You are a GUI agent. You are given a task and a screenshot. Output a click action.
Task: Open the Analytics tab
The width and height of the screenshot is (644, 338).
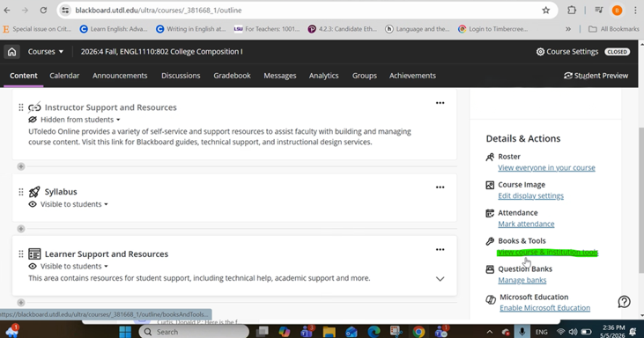324,76
